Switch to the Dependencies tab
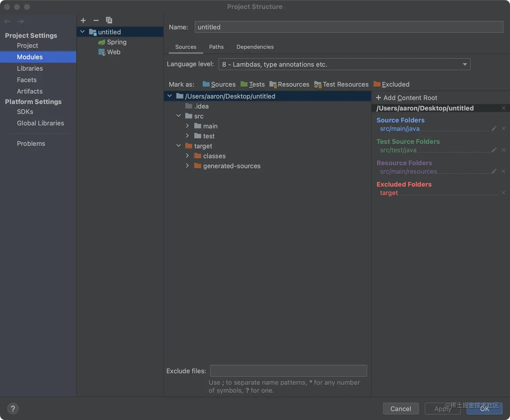The width and height of the screenshot is (510, 420). click(x=255, y=47)
